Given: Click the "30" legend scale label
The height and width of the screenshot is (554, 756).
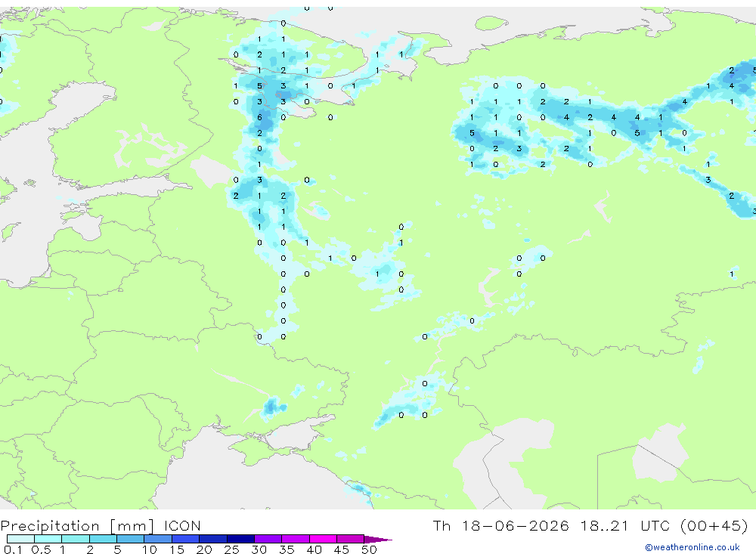Looking at the screenshot, I should [x=259, y=549].
